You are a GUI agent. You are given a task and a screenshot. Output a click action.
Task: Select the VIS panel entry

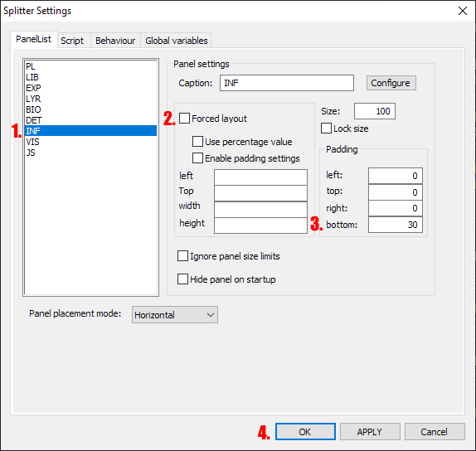click(90, 142)
